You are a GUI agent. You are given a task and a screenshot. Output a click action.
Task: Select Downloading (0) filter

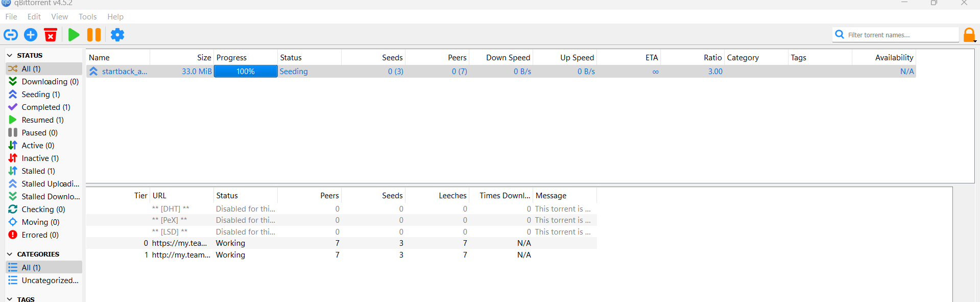click(44, 81)
